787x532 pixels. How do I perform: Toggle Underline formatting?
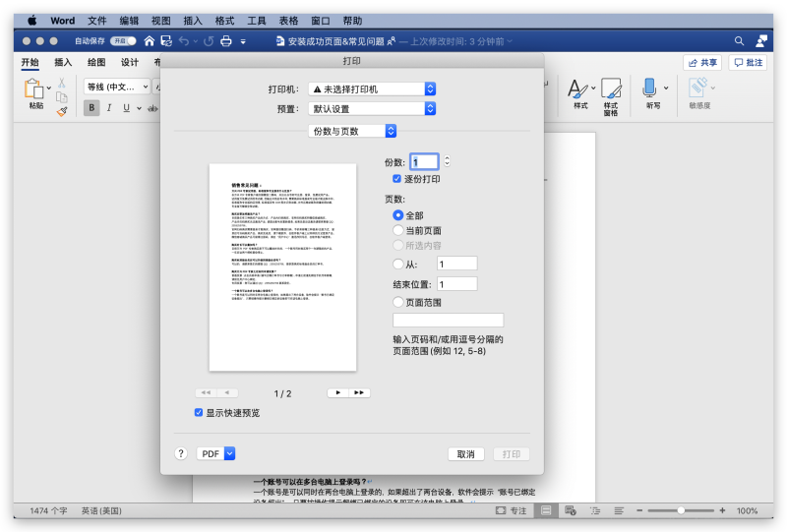(x=127, y=108)
